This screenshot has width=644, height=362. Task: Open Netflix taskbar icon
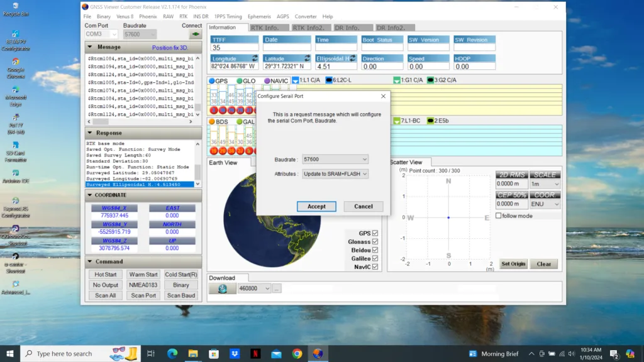click(255, 353)
